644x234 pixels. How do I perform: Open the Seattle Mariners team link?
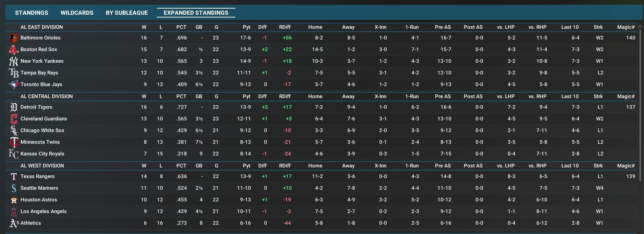(x=39, y=188)
